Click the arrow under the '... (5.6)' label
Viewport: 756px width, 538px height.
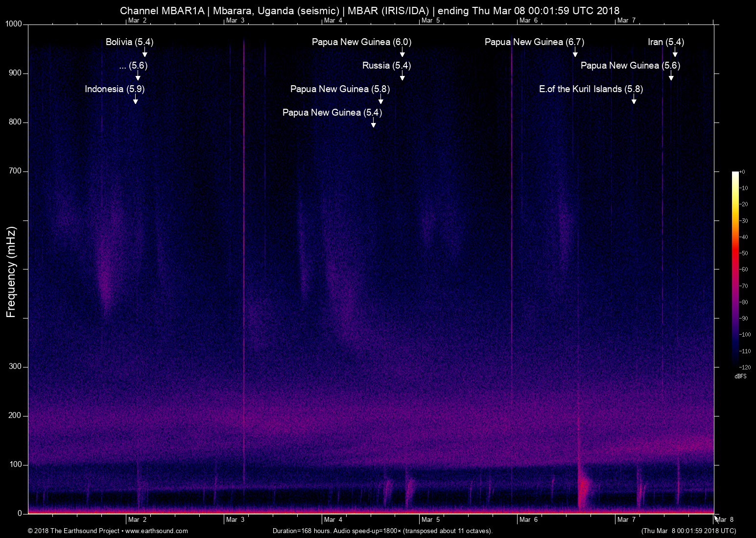138,76
